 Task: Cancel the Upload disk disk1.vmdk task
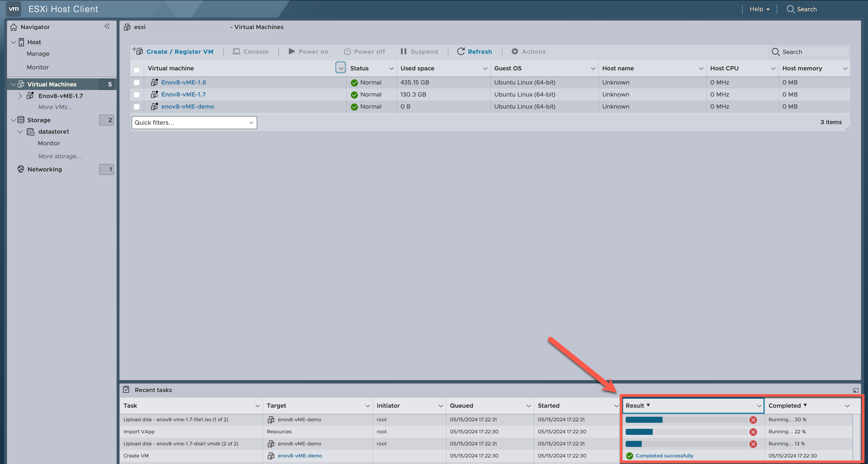click(753, 444)
